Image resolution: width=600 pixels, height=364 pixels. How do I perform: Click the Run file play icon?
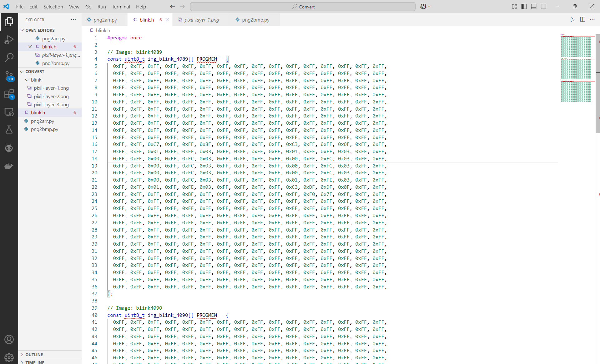pos(572,20)
